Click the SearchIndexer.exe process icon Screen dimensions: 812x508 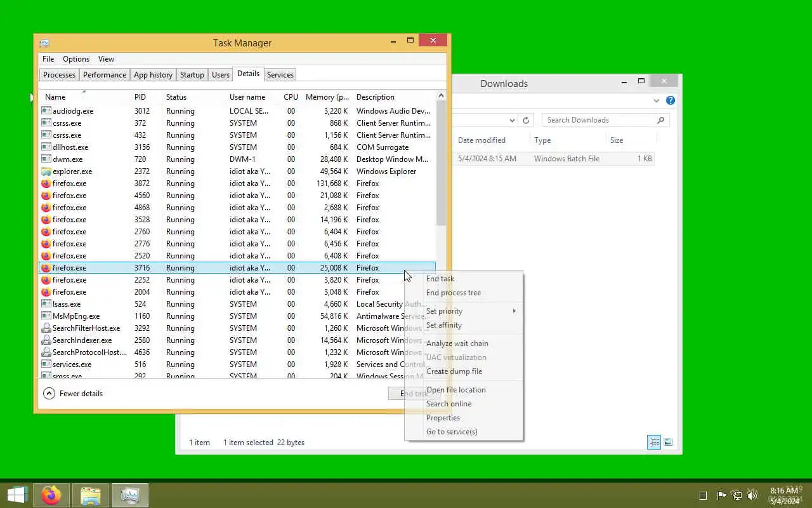point(46,340)
